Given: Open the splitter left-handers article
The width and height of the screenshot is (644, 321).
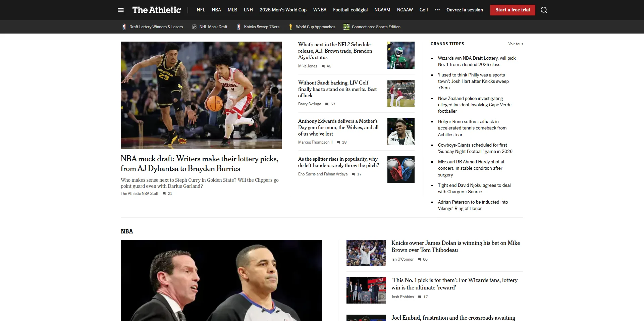Looking at the screenshot, I should (338, 162).
